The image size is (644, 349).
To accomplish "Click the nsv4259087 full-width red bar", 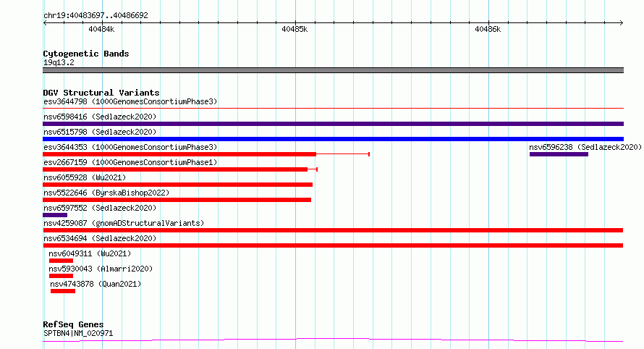I will point(333,230).
